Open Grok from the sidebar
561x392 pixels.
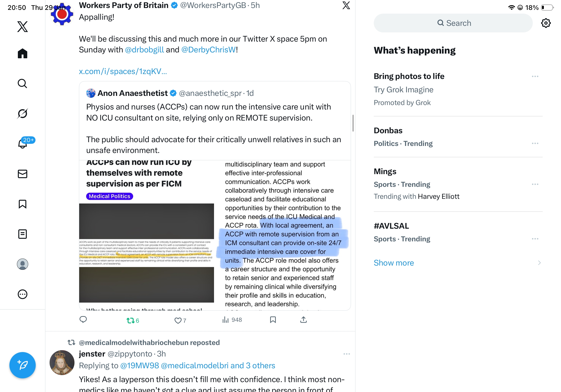tap(23, 114)
